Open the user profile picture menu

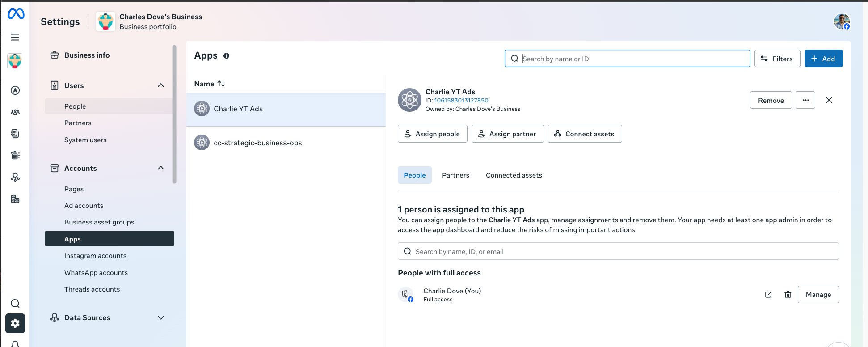pos(842,21)
